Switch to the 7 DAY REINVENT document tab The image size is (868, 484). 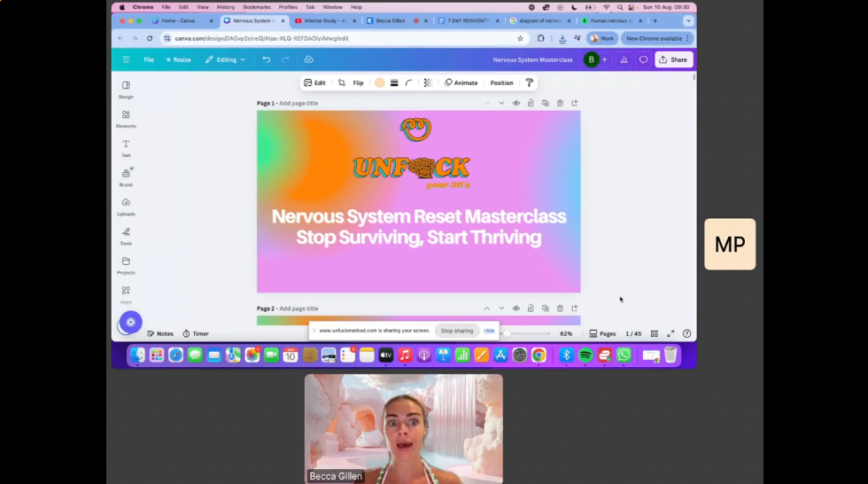[469, 21]
